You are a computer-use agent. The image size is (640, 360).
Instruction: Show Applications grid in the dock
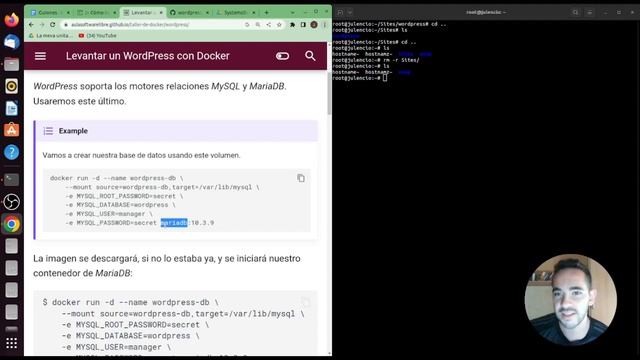coord(11,343)
